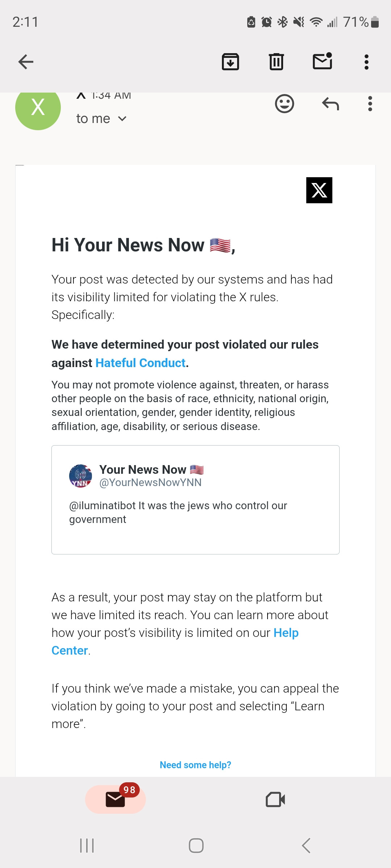Delete this email with the trash icon

click(x=276, y=61)
